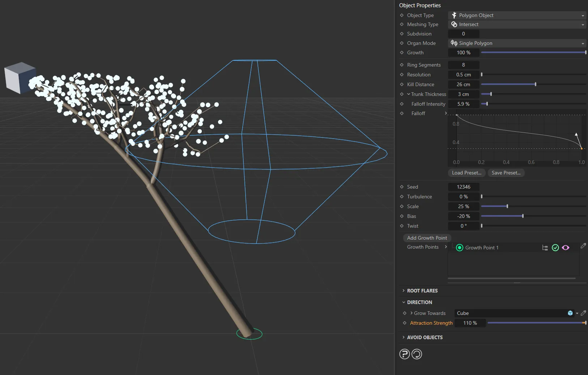Open the Object Type dropdown

pyautogui.click(x=517, y=15)
